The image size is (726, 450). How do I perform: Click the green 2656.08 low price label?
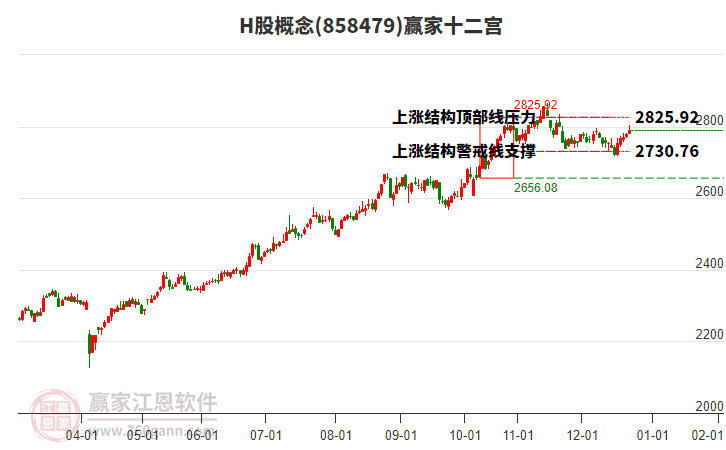pyautogui.click(x=536, y=188)
